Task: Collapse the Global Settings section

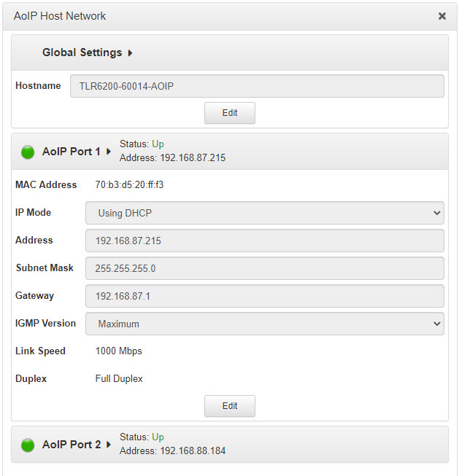Action: (88, 52)
